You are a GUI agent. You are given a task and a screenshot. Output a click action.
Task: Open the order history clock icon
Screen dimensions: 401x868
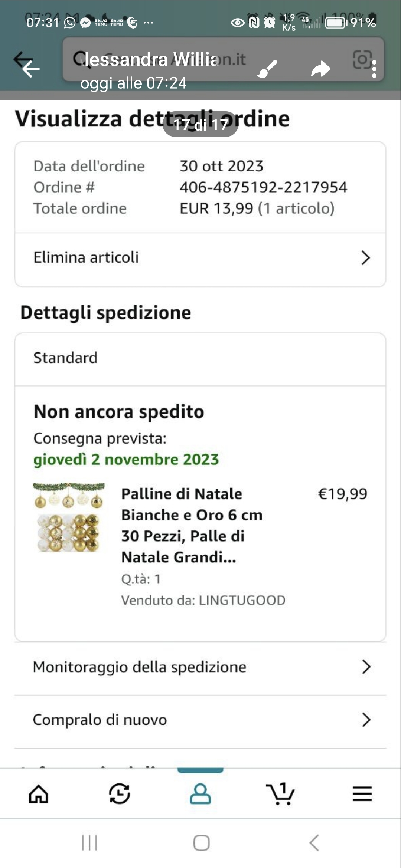coord(120,794)
